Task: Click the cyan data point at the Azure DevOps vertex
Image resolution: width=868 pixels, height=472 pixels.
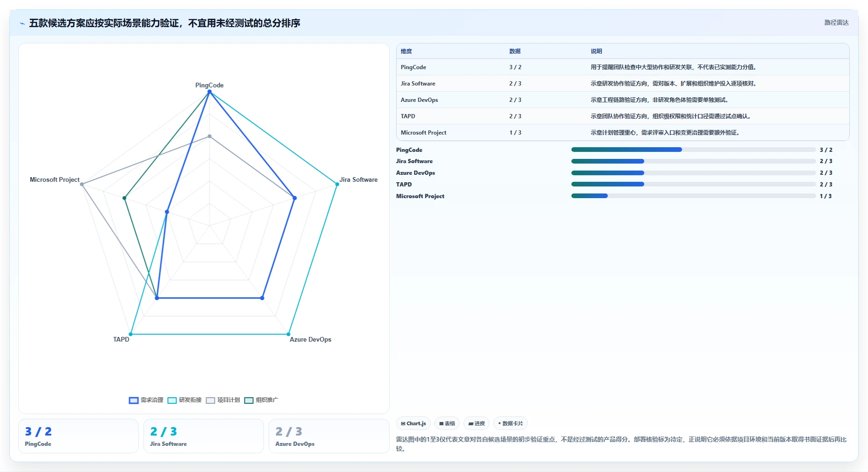Action: coord(288,334)
